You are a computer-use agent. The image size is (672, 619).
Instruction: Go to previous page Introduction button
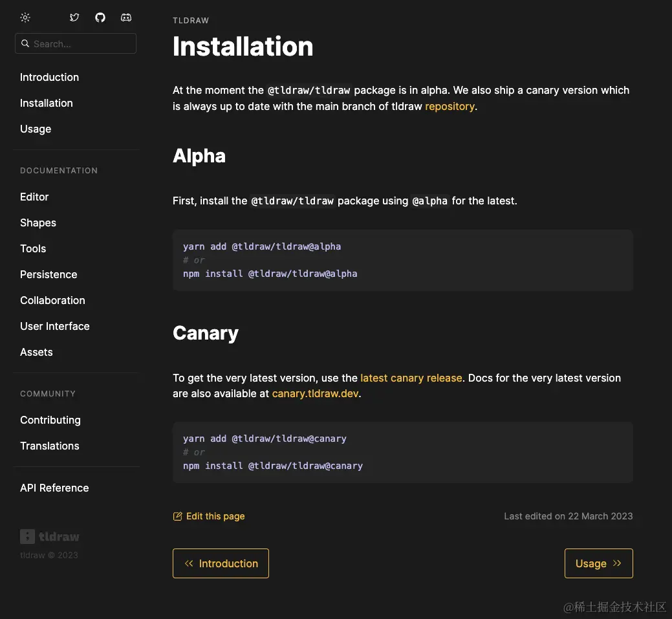click(221, 563)
